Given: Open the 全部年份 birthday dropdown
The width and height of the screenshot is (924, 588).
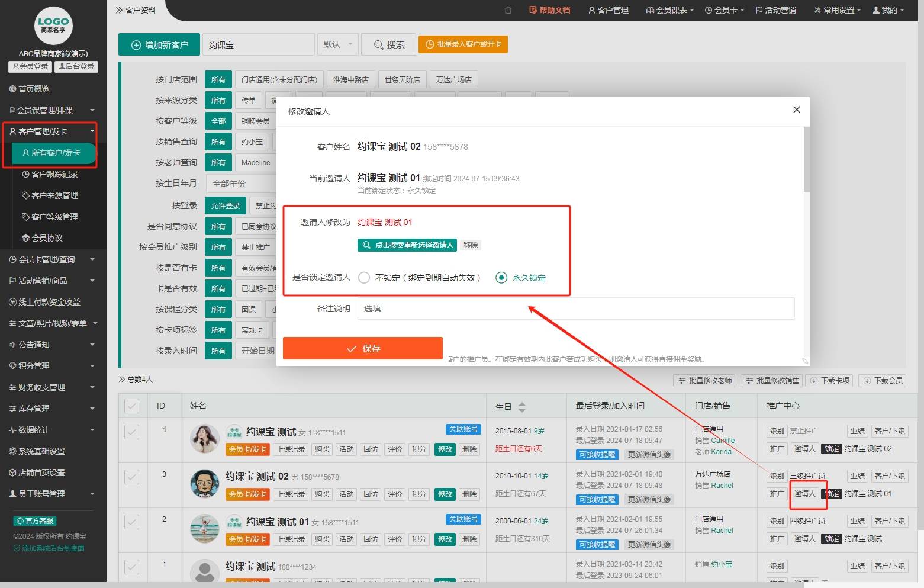Looking at the screenshot, I should 240,184.
